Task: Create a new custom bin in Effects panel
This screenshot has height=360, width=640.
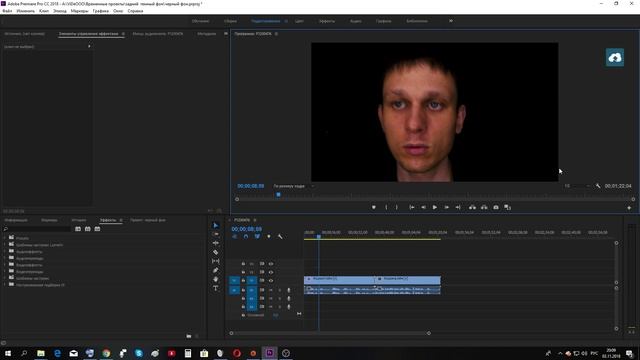Action: pyautogui.click(x=189, y=336)
